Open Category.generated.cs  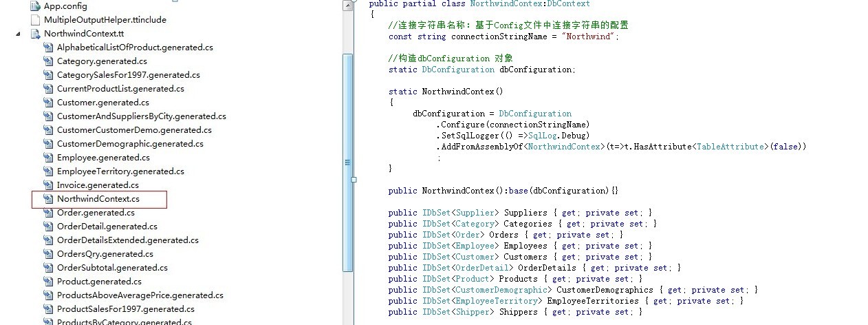click(102, 61)
